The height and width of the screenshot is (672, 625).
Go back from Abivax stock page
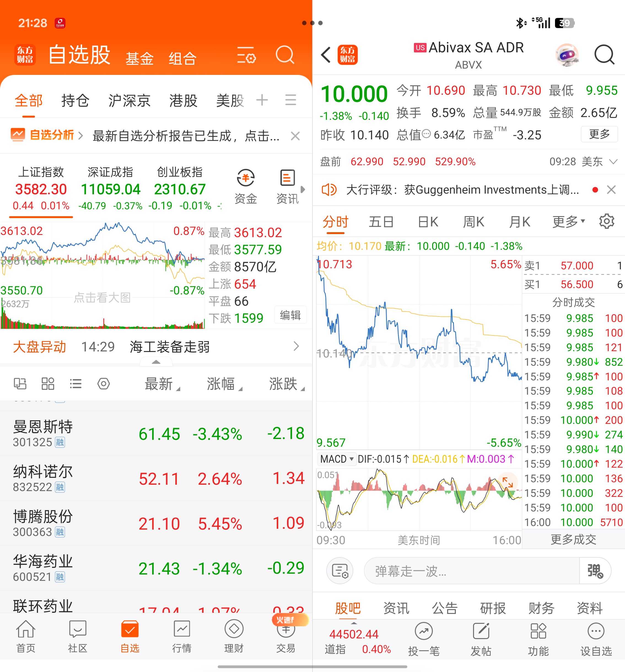[x=326, y=55]
